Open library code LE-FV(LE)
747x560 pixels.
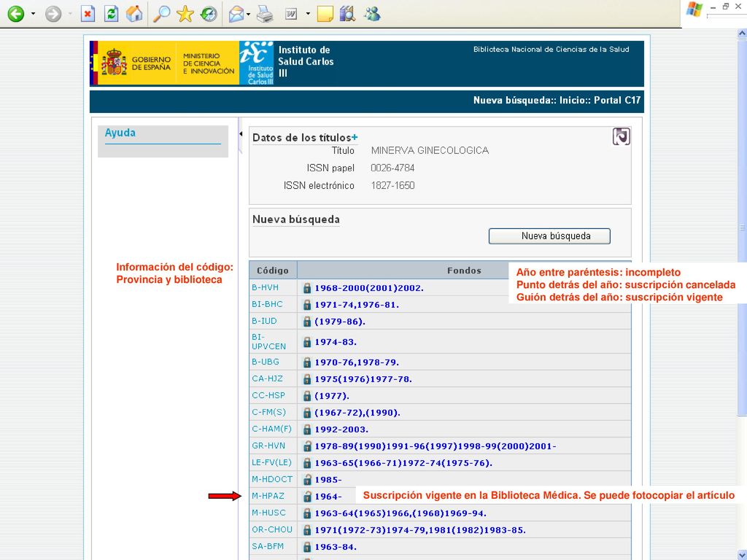click(x=271, y=462)
